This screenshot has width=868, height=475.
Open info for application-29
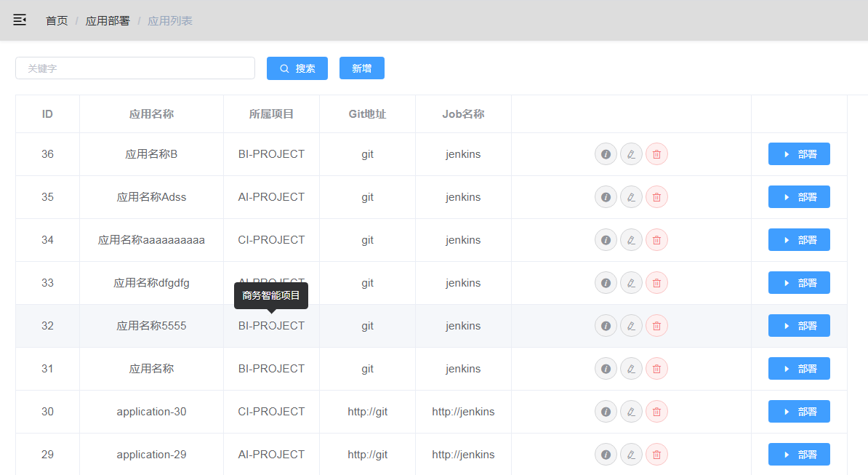pos(606,455)
